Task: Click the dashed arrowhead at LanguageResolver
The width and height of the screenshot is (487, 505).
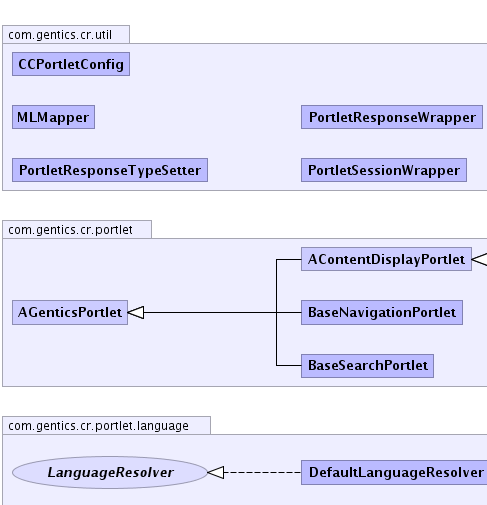Action: pyautogui.click(x=216, y=472)
